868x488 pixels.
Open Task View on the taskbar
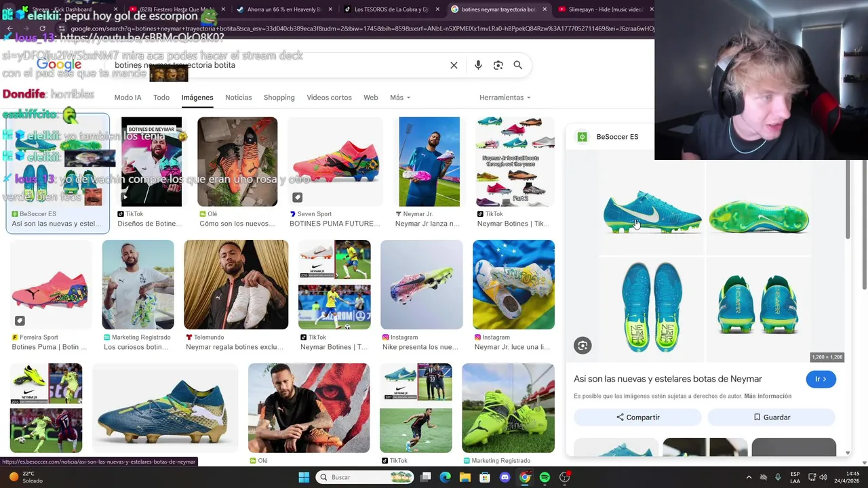425,477
